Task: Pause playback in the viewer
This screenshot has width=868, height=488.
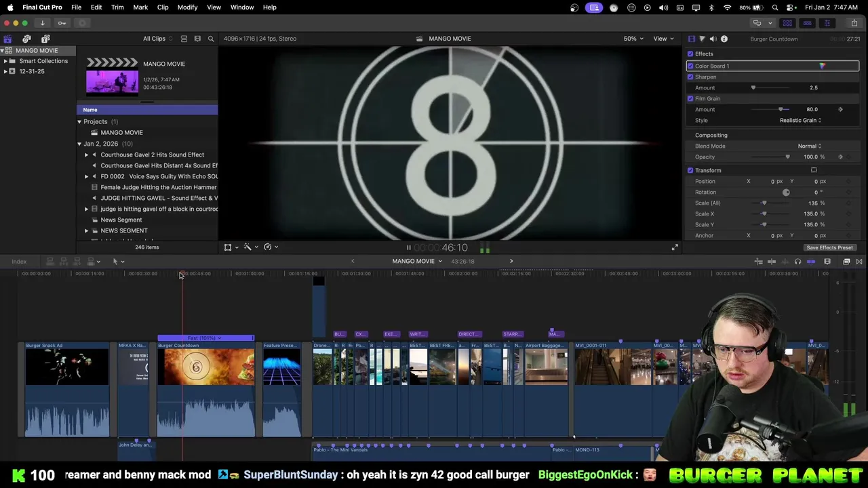Action: 408,247
